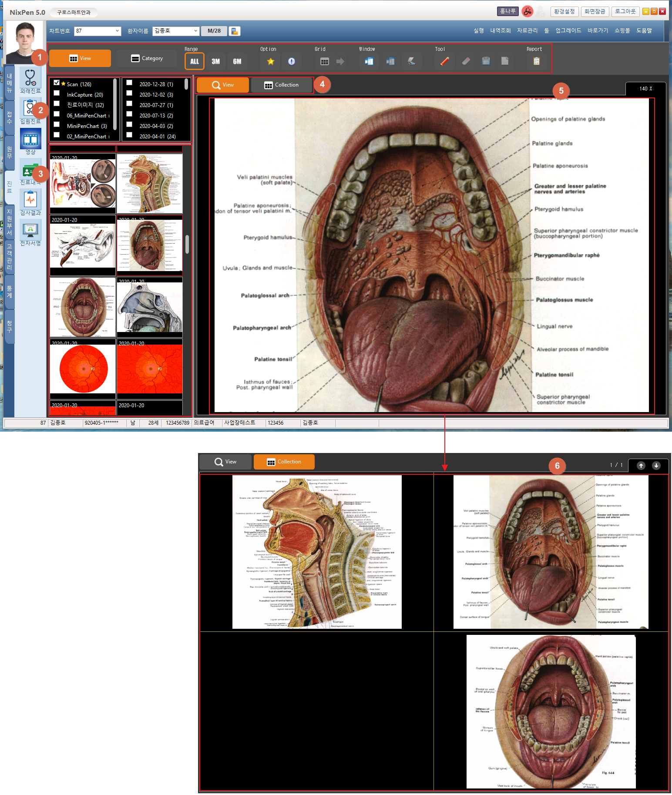Open 검사결과 sidebar icon
The image size is (672, 795).
point(30,200)
